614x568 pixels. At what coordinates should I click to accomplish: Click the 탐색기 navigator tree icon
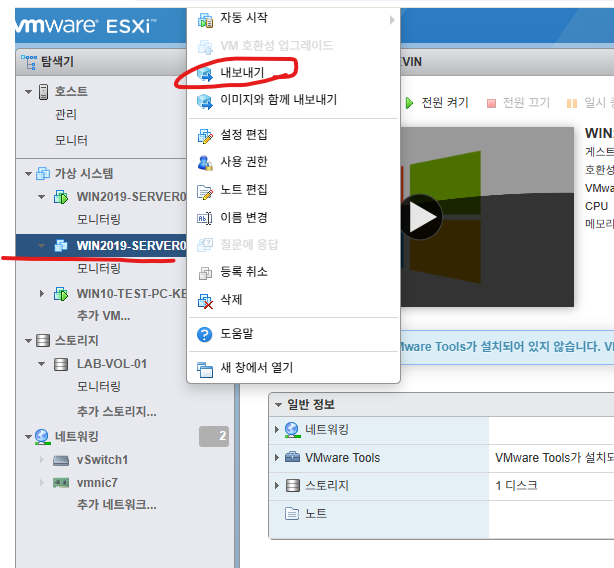pos(29,62)
